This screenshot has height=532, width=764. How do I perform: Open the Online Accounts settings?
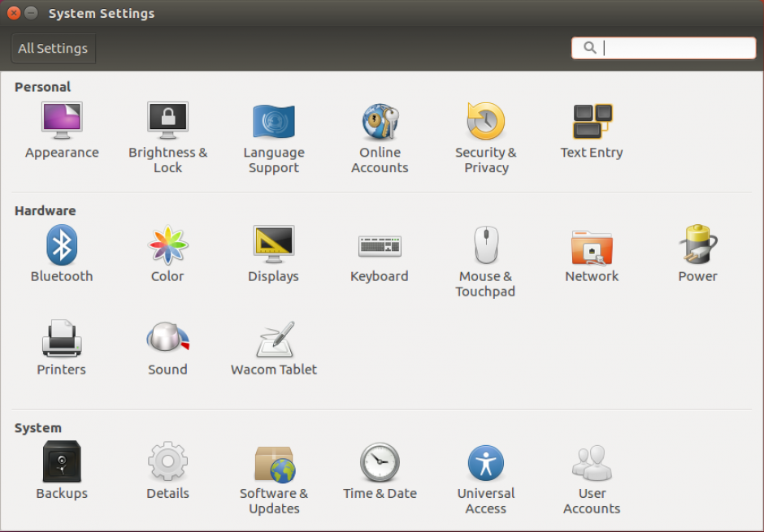(x=380, y=130)
